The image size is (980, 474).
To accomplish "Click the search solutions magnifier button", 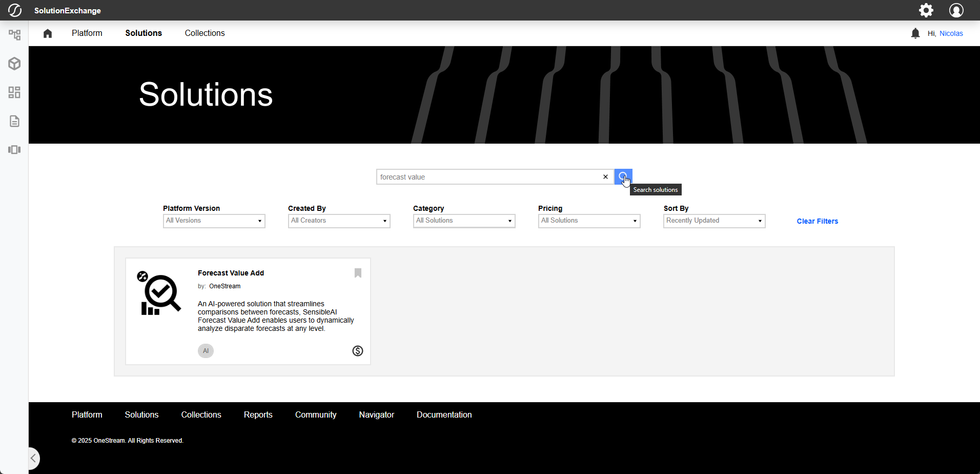I will (x=623, y=176).
